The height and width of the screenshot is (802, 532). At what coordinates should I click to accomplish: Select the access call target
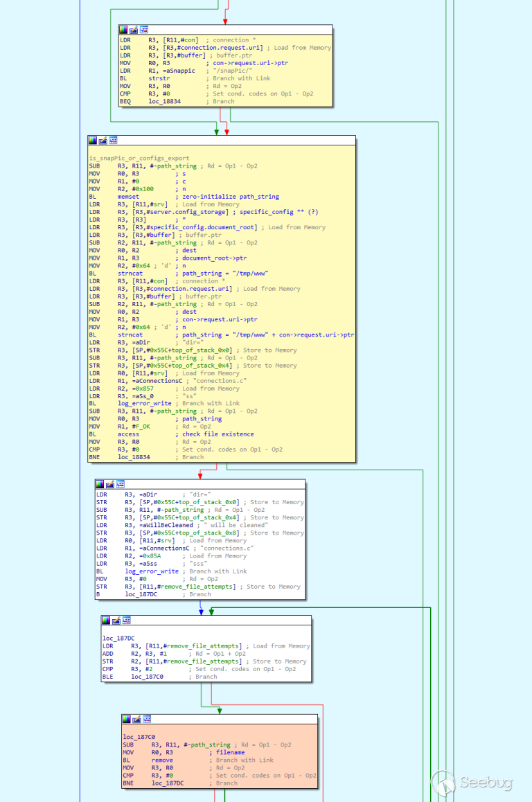pyautogui.click(x=128, y=434)
